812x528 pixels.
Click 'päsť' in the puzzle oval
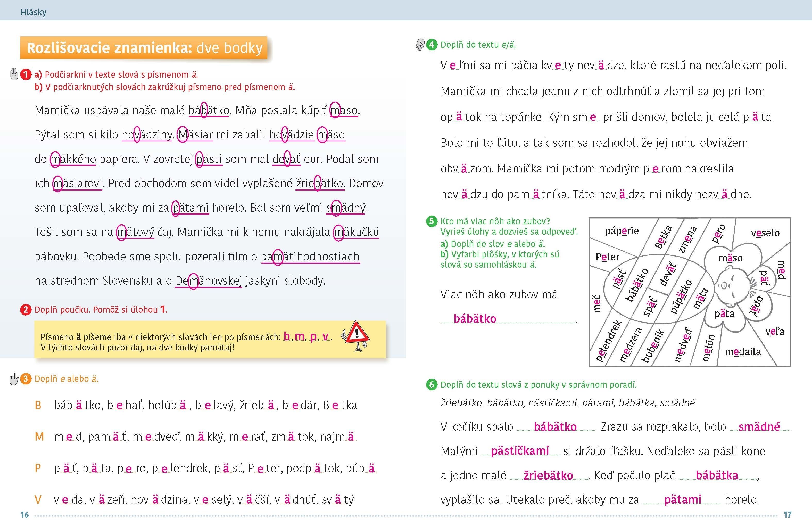coord(619,279)
